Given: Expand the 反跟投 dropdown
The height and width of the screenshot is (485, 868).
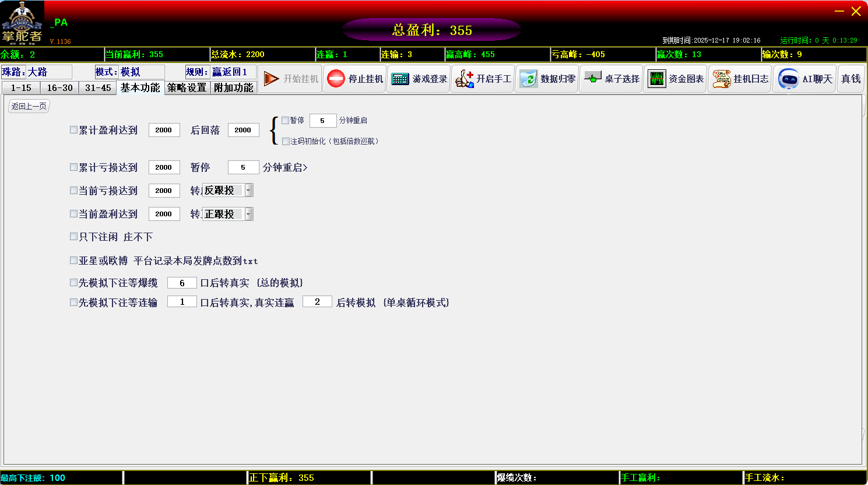Looking at the screenshot, I should coord(249,191).
